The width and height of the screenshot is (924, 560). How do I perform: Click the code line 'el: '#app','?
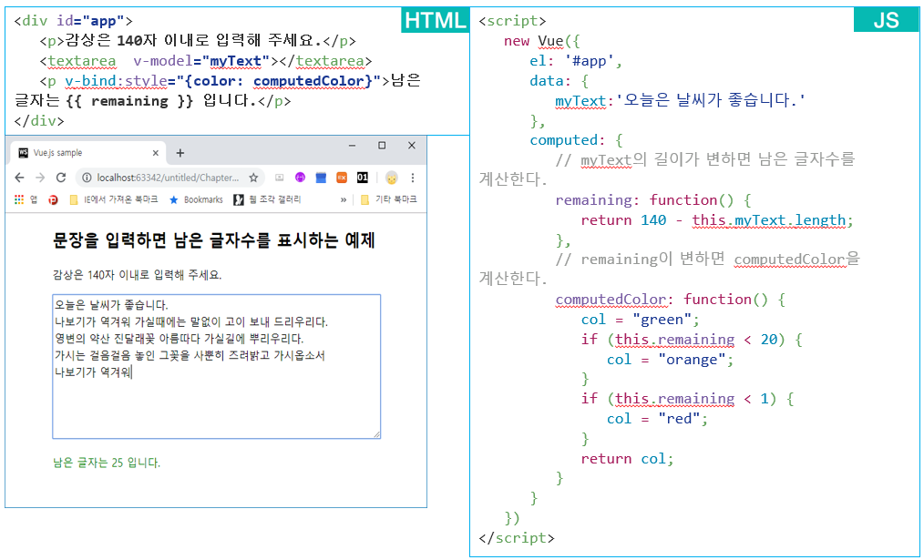coord(576,61)
